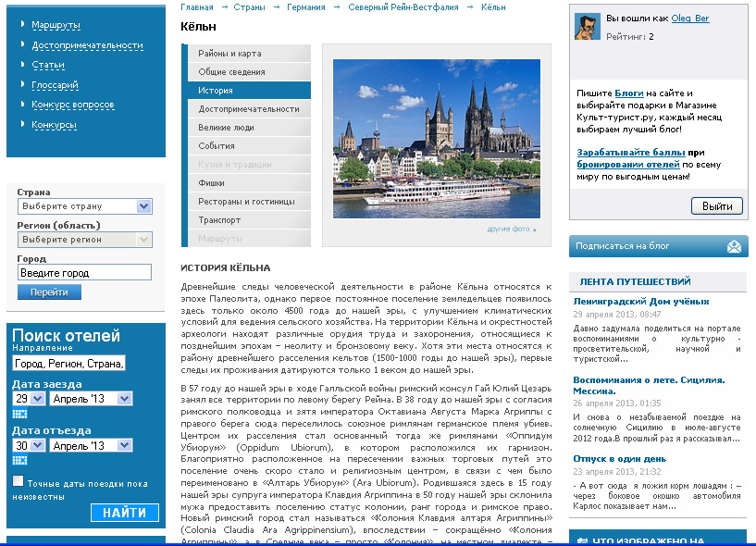Viewport: 756px width, 546px height.
Task: Open Рестораны и гостиницы section
Action: pyautogui.click(x=249, y=202)
